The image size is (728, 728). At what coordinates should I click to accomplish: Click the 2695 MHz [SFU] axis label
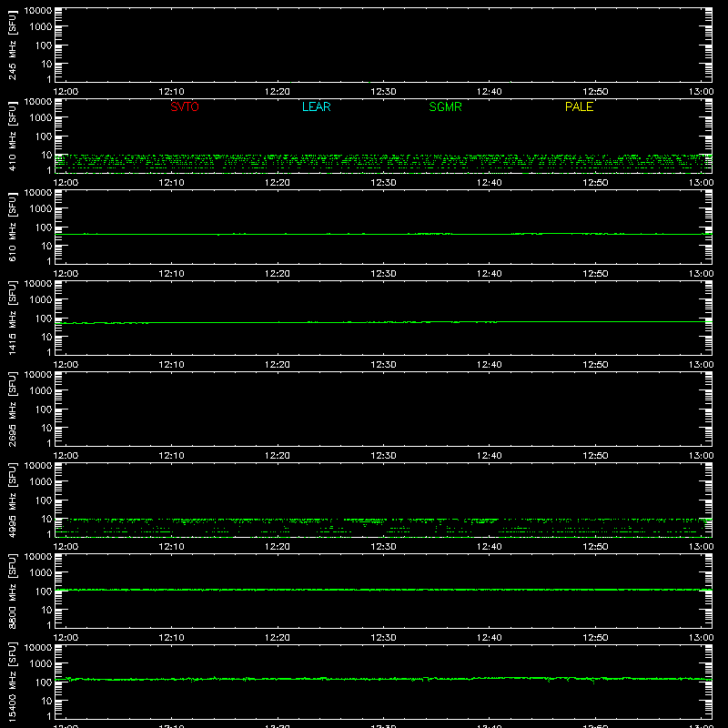[12, 409]
